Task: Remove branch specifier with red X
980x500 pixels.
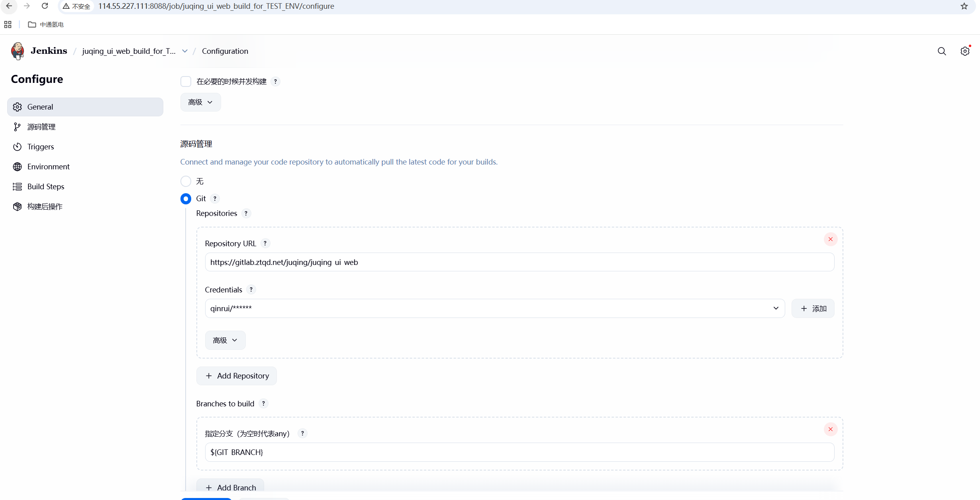Action: point(831,429)
